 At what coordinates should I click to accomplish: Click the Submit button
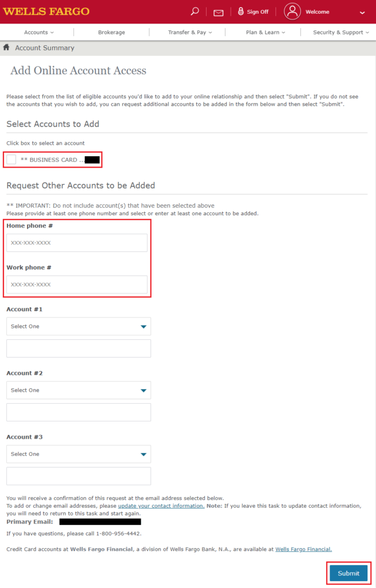click(348, 573)
